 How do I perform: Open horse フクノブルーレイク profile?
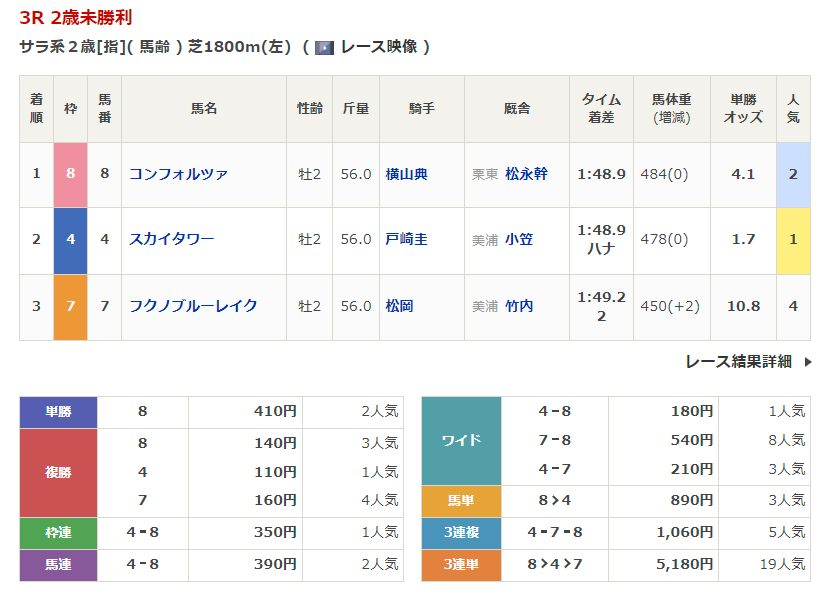click(193, 306)
